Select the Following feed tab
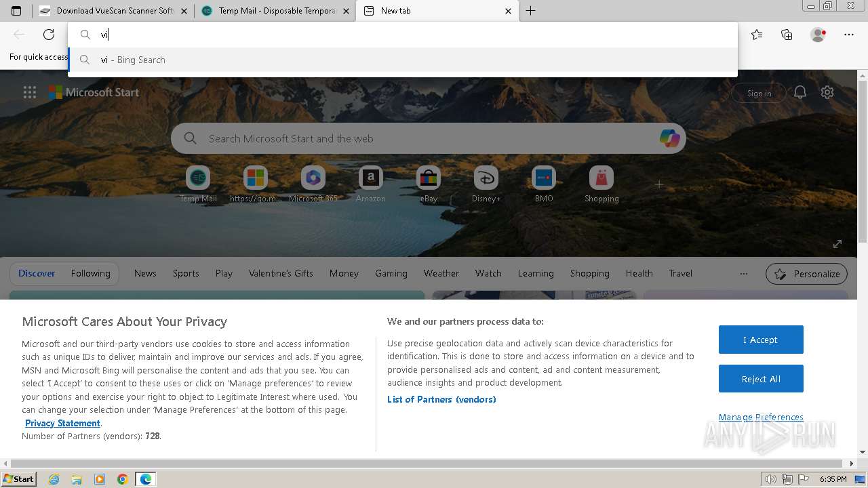The image size is (868, 488). coord(91,274)
